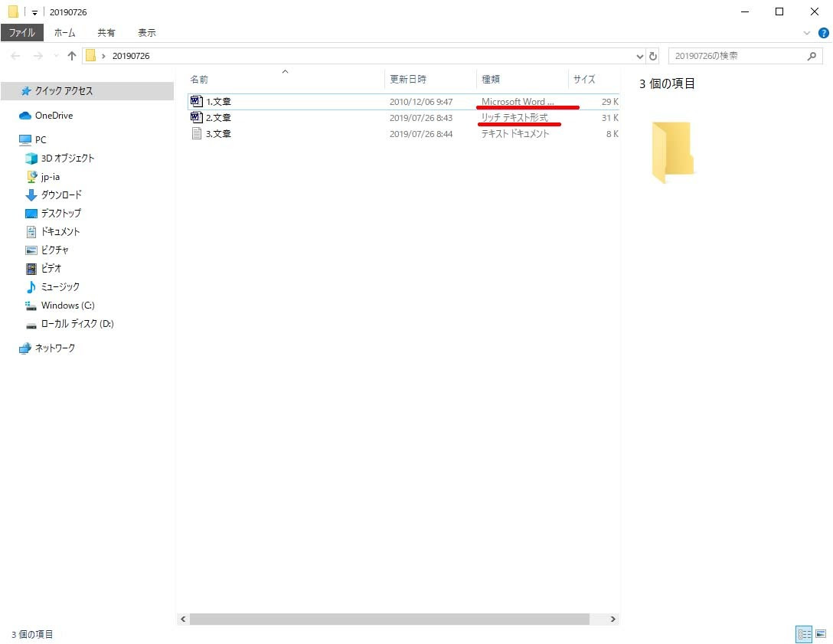Open the ビデオ folder

pyautogui.click(x=51, y=268)
